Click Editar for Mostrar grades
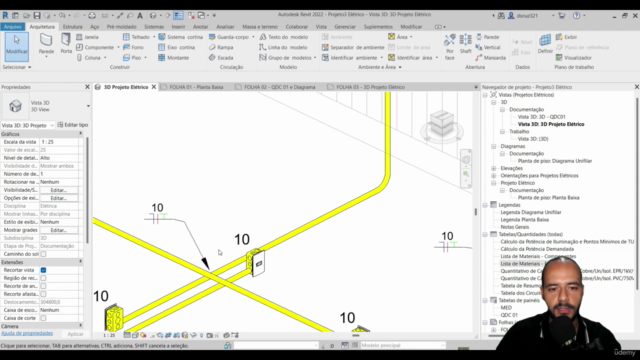 tap(58, 230)
